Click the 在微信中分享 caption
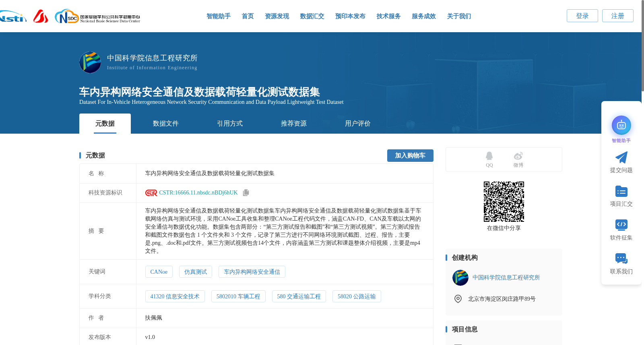 [x=504, y=228]
